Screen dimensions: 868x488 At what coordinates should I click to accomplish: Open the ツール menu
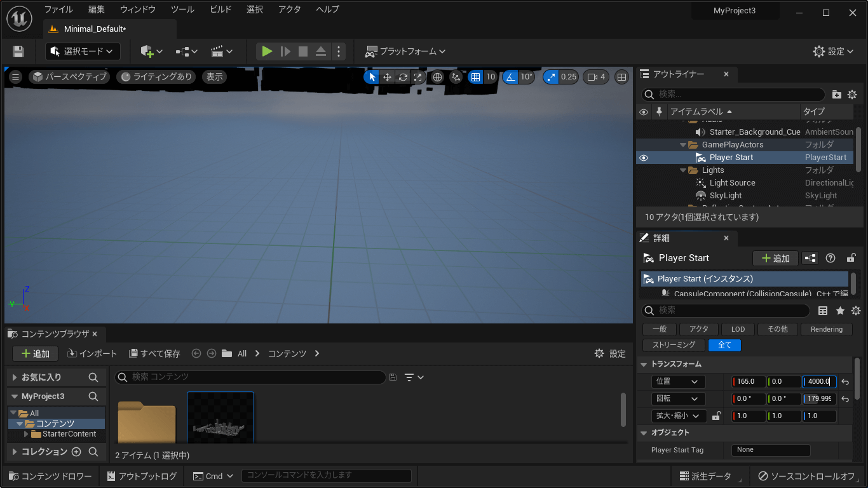(x=182, y=10)
